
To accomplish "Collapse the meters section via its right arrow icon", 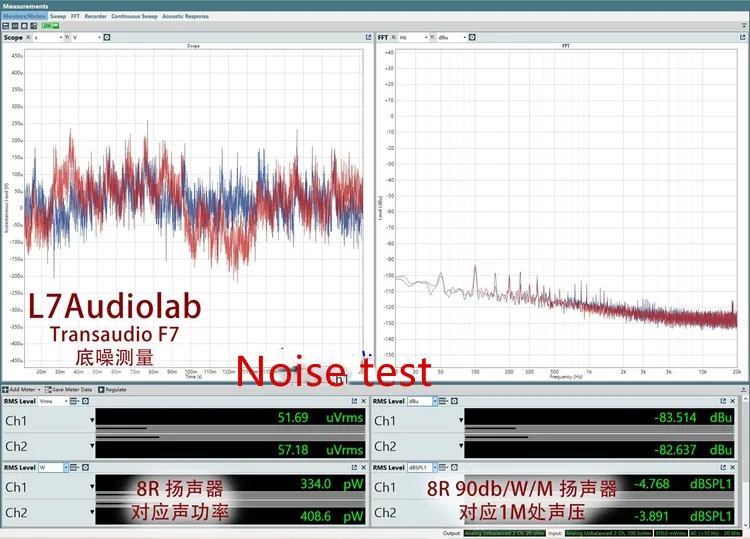I will 744,390.
